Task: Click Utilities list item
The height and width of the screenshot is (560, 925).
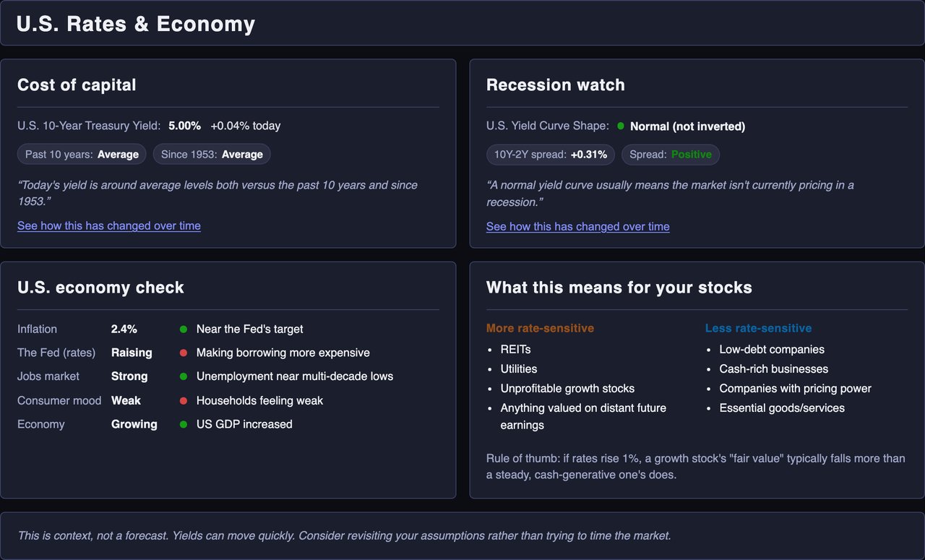Action: pyautogui.click(x=519, y=369)
